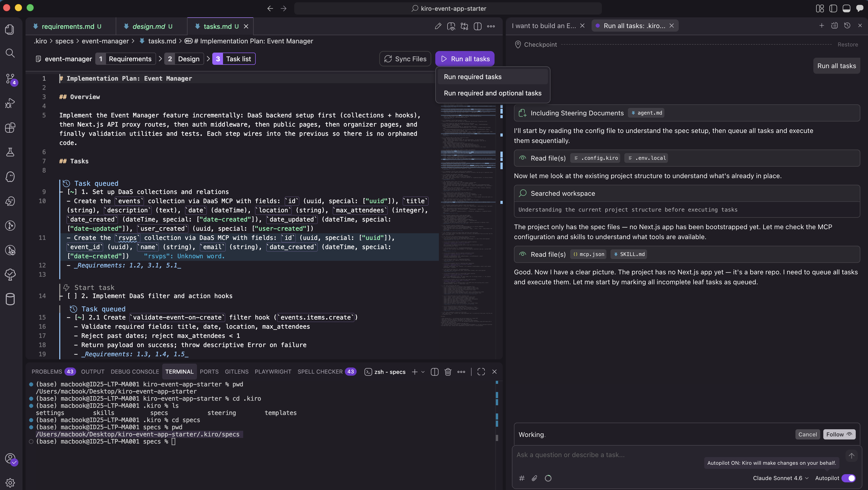Viewport: 868px width, 490px height.
Task: Cancel the working agent run
Action: click(x=807, y=434)
